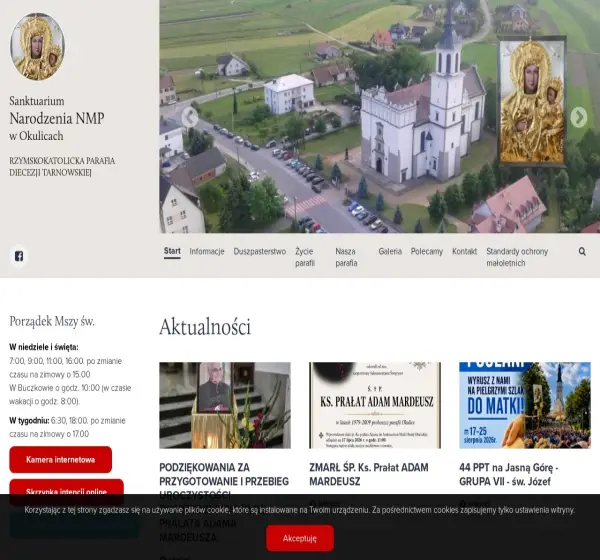Open Standardy ochrony małoletnich page
Screen dimensions: 600x560
coord(517,257)
